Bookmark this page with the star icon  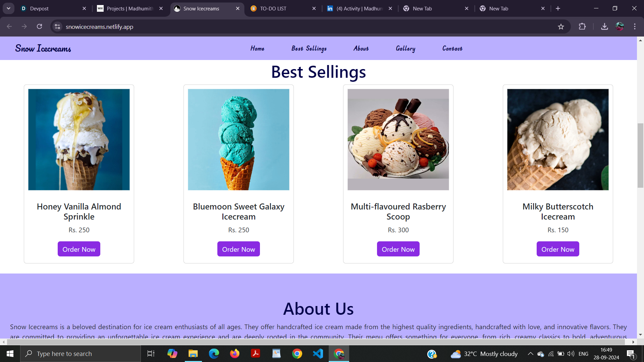[561, 27]
